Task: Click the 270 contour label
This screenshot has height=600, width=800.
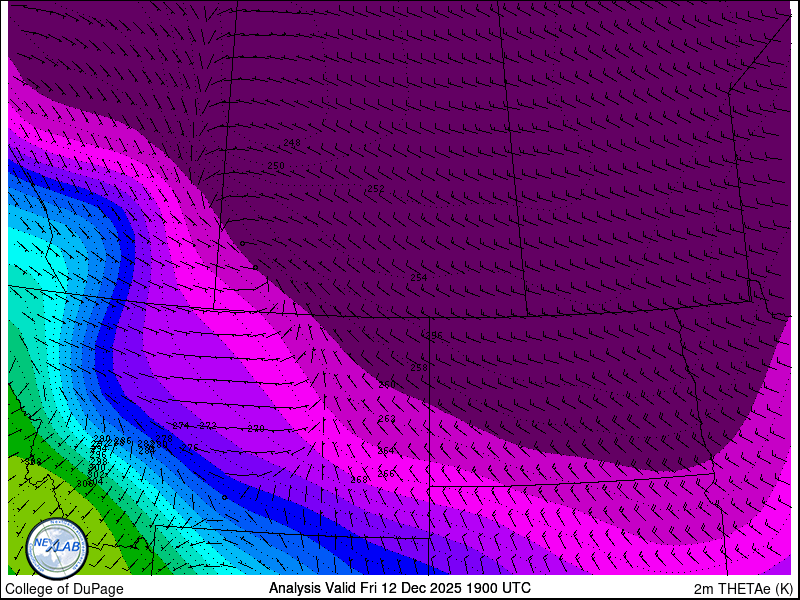Action: [x=256, y=429]
